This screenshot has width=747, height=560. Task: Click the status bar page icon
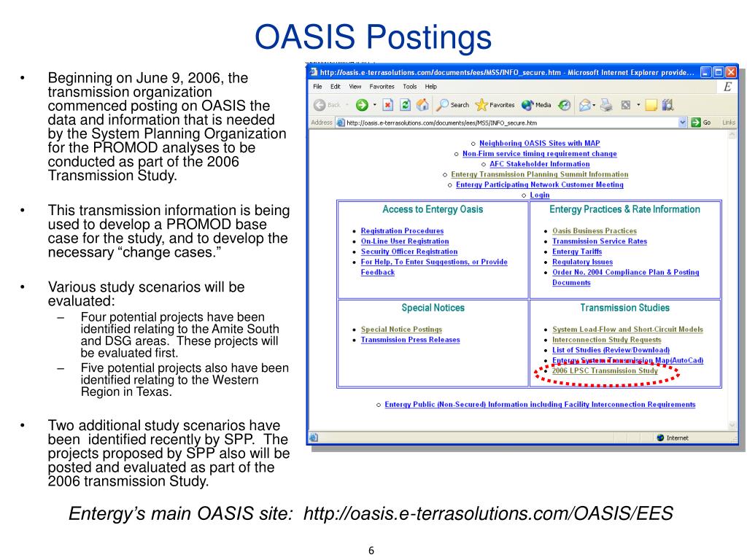pos(314,437)
